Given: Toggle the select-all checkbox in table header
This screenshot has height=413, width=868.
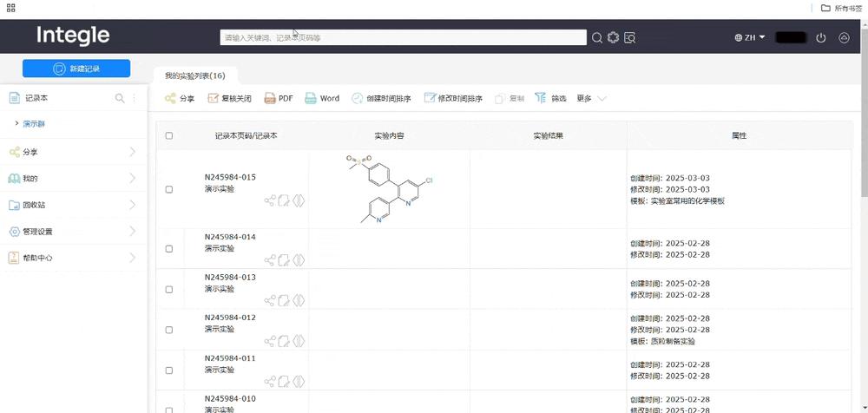Looking at the screenshot, I should coord(169,135).
